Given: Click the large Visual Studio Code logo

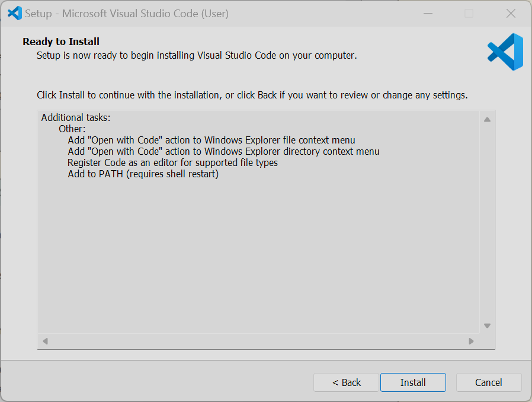Looking at the screenshot, I should tap(505, 52).
